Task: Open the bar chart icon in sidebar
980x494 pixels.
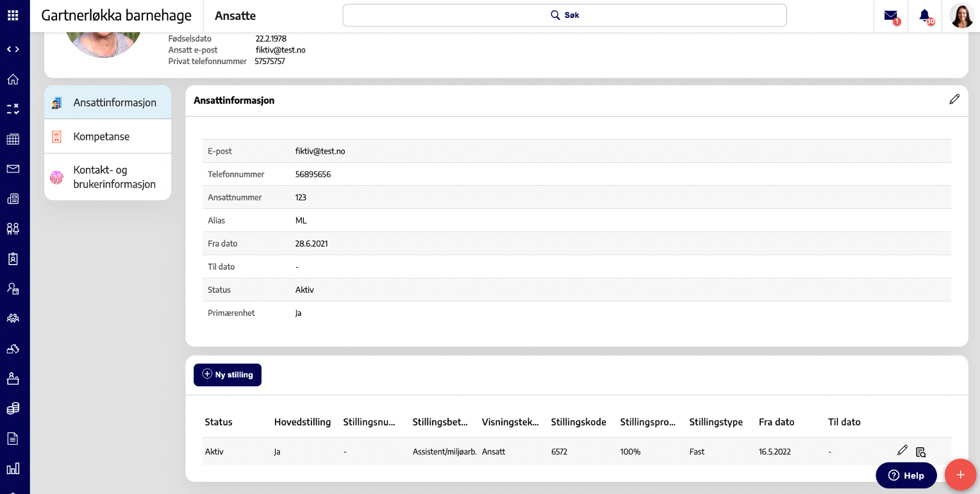Action: (x=13, y=468)
